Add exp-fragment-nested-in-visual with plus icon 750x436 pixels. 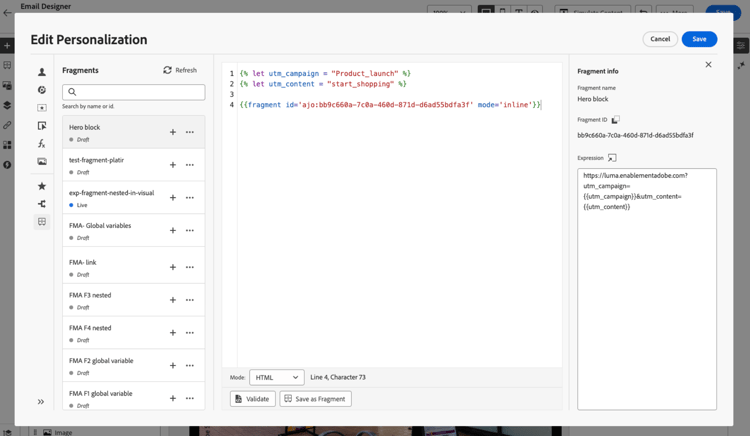point(173,197)
